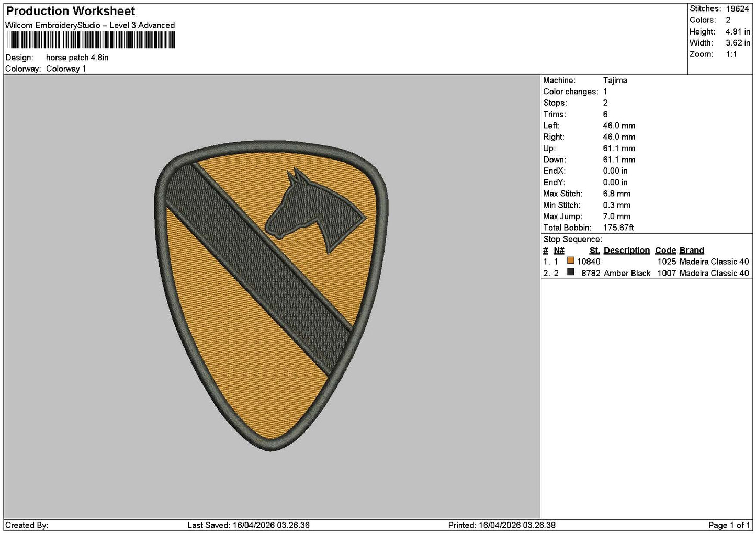Click the Stop Sequence heading
This screenshot has height=534, width=756.
tap(572, 239)
